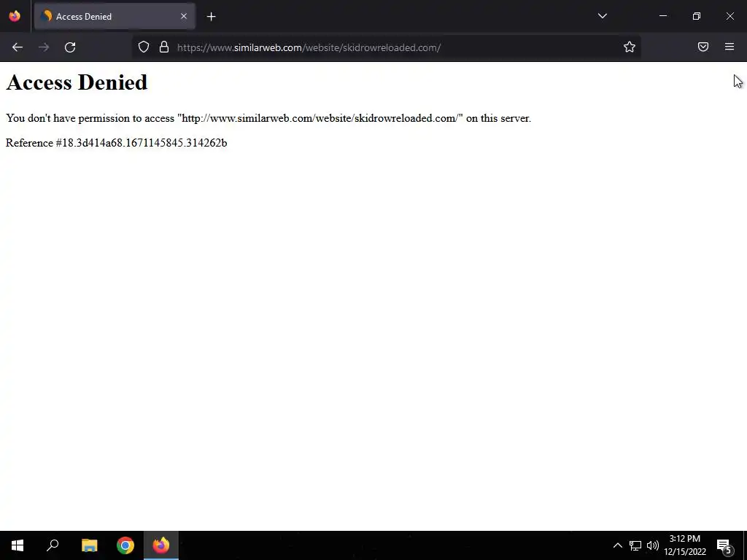This screenshot has width=747, height=560.
Task: Open the Firefox application menu
Action: pyautogui.click(x=729, y=47)
